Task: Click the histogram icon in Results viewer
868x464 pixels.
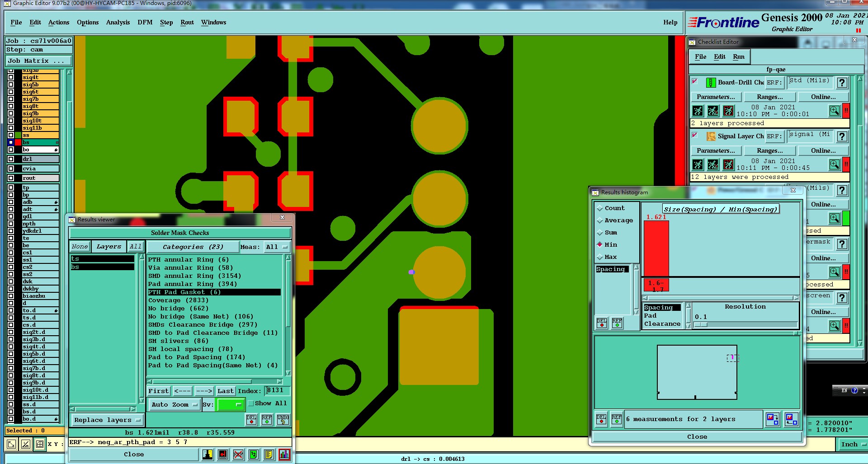Action: 284,455
